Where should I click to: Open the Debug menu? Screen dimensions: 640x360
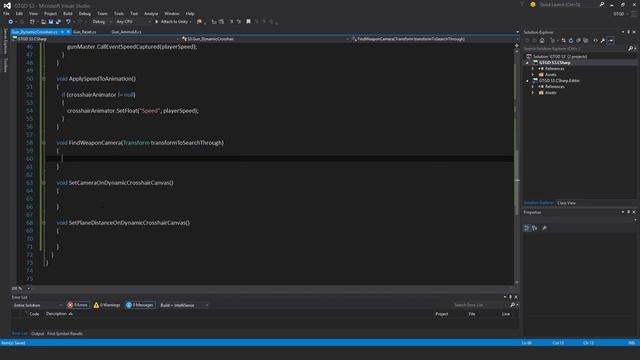[x=85, y=13]
